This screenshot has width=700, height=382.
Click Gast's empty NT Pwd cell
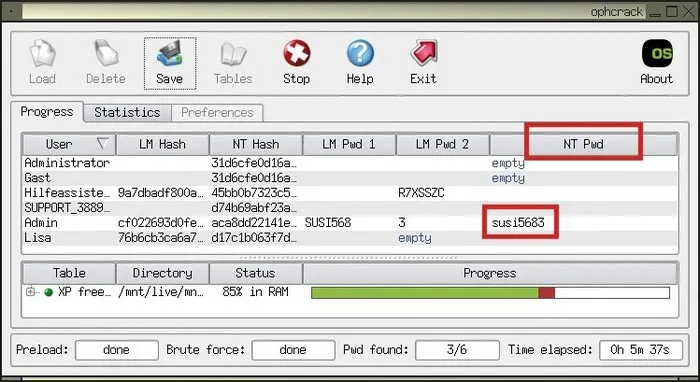(508, 179)
